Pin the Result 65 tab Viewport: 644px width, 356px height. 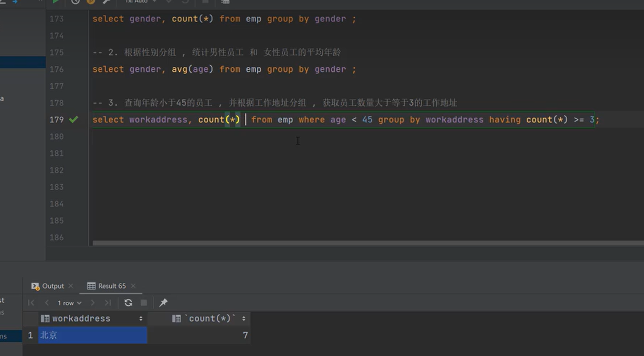point(164,303)
